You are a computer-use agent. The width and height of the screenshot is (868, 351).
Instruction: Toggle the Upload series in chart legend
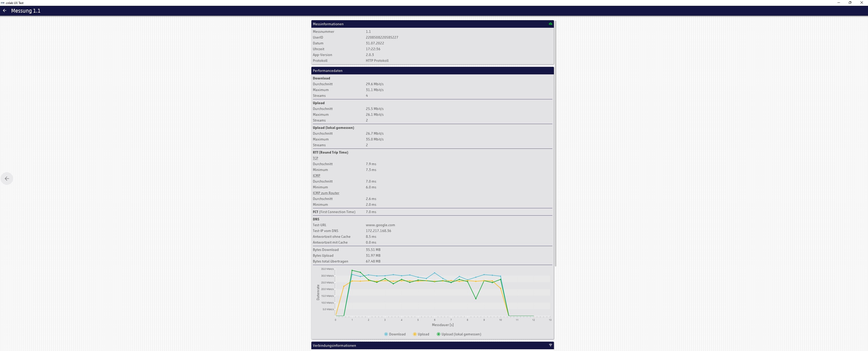(423, 334)
